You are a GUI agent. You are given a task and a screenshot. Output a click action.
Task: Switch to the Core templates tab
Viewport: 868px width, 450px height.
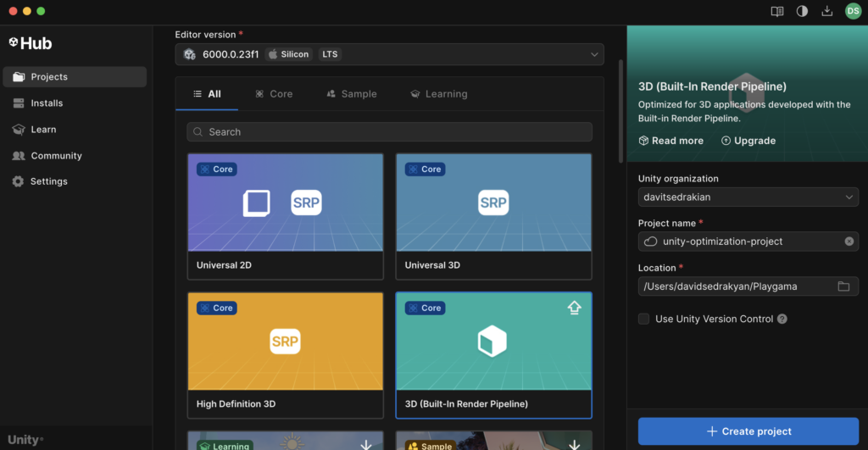coord(274,94)
